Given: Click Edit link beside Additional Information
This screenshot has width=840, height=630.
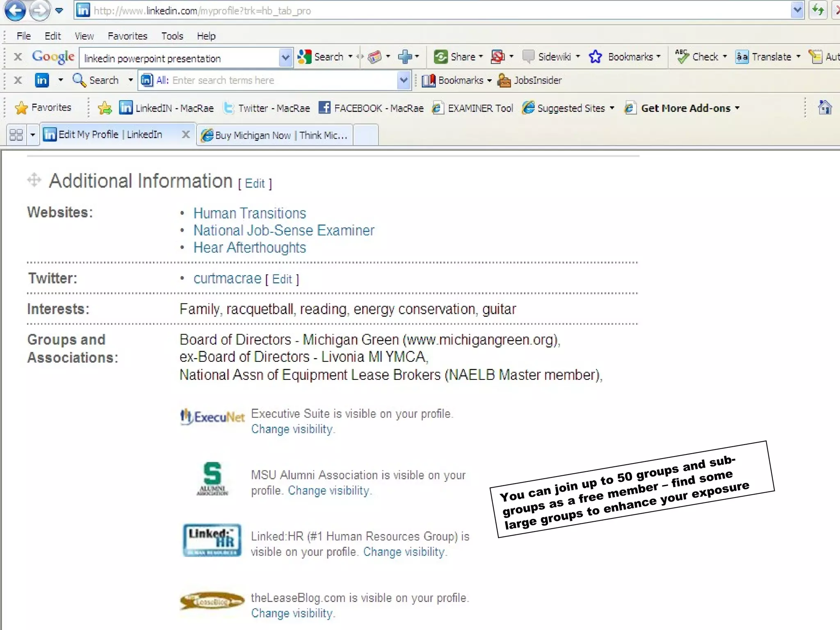Looking at the screenshot, I should (255, 184).
